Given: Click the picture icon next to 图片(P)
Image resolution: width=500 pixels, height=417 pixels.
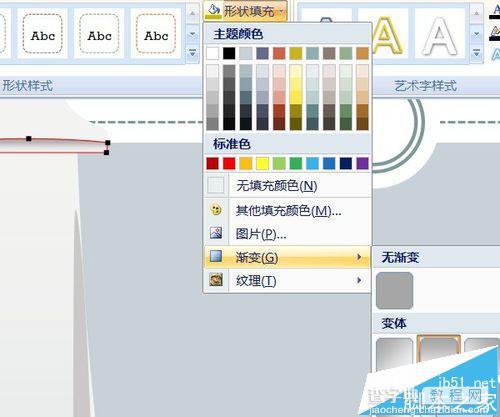Looking at the screenshot, I should pyautogui.click(x=216, y=233).
